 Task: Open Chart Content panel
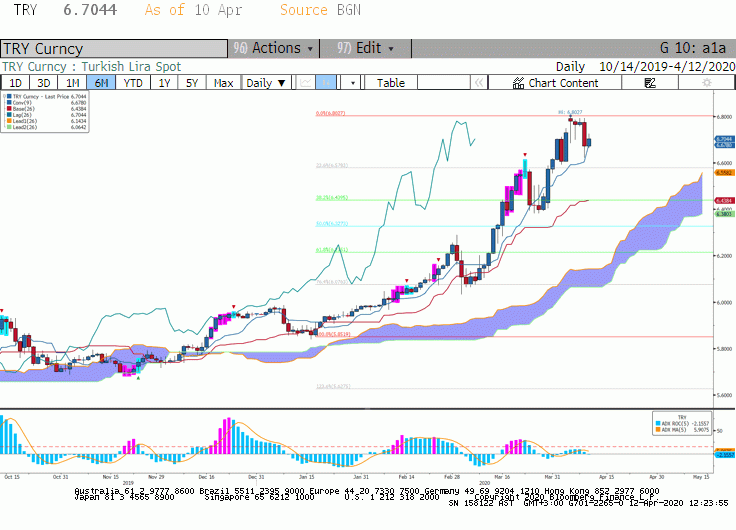[x=555, y=83]
